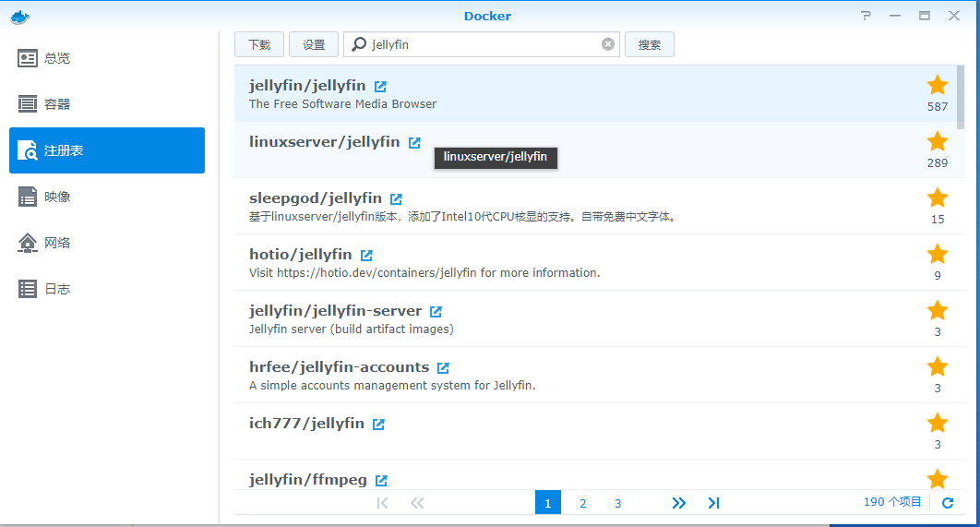This screenshot has height=527, width=980.
Task: Open external link for jellyfin/jellyfin image
Action: (380, 86)
